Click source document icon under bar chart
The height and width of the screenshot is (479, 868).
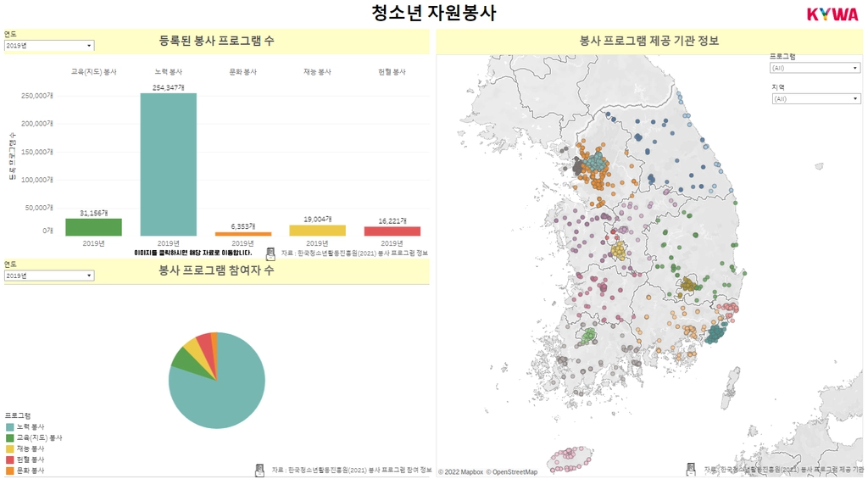pyautogui.click(x=270, y=253)
